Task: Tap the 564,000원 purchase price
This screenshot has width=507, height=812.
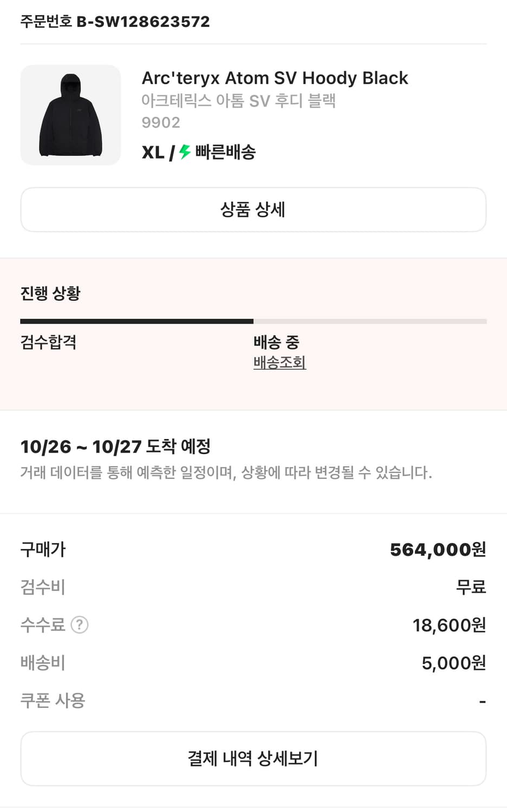Action: point(438,549)
